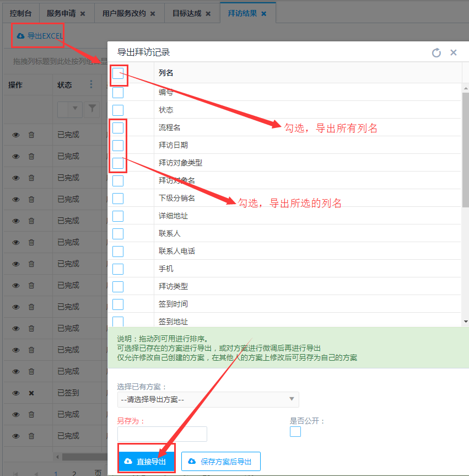Click the X icon in the 已签到 row

31,393
